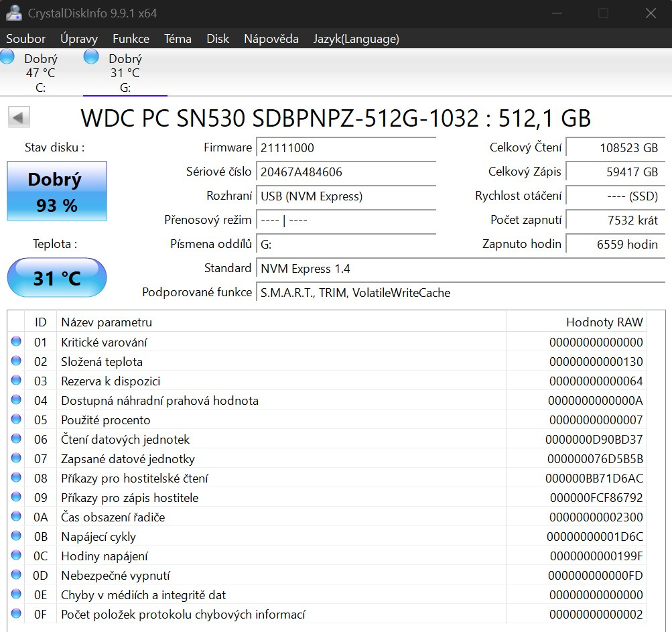Click the Podporované funkce field
Screen dimensions: 672x632
click(461, 292)
